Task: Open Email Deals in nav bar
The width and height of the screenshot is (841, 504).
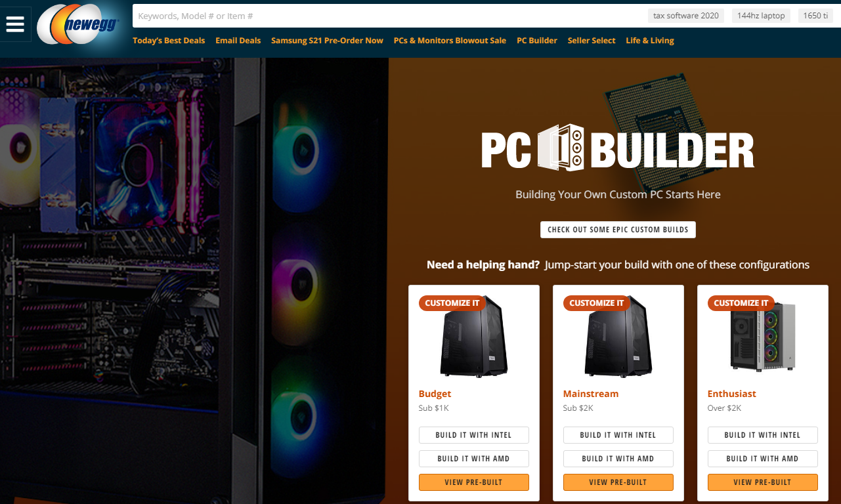Action: pos(238,41)
